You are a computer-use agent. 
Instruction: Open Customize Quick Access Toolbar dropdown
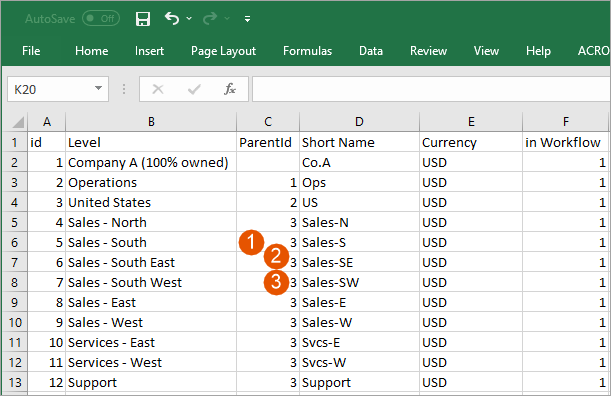pyautogui.click(x=247, y=19)
